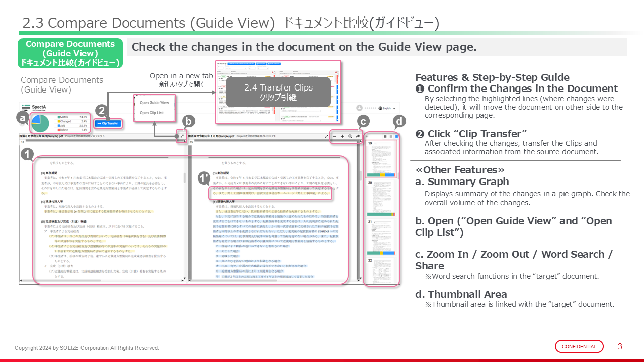Open page 20 thumbnail
644x362 pixels.
click(381, 198)
